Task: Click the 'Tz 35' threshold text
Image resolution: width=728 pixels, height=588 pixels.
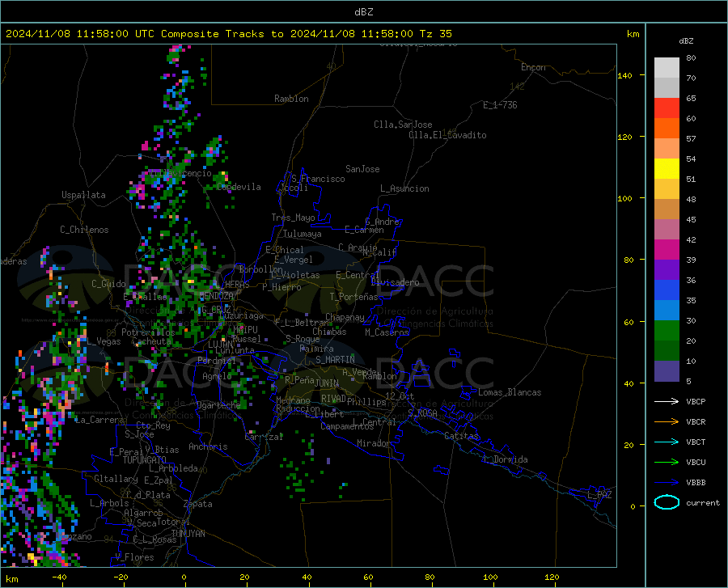Action: tap(435, 34)
